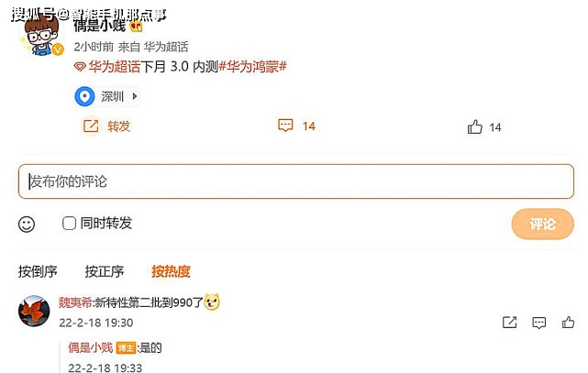The image size is (588, 373).
Task: Open the emoji smiley picker
Action: point(27,225)
